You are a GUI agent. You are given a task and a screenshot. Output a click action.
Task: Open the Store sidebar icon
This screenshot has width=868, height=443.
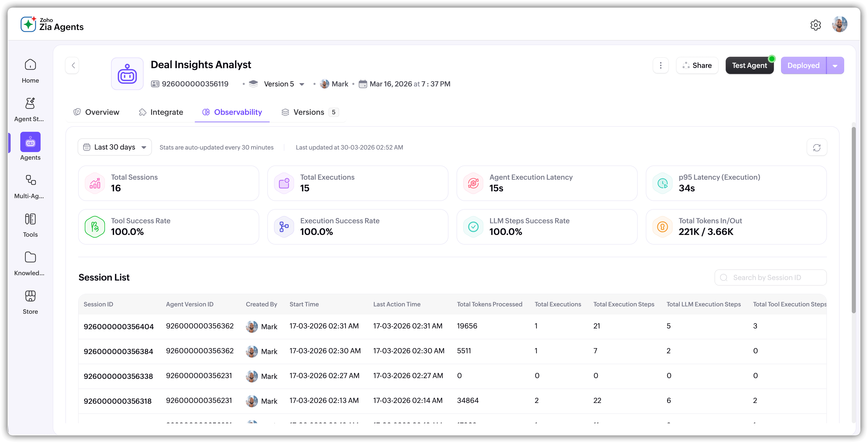[x=30, y=296]
